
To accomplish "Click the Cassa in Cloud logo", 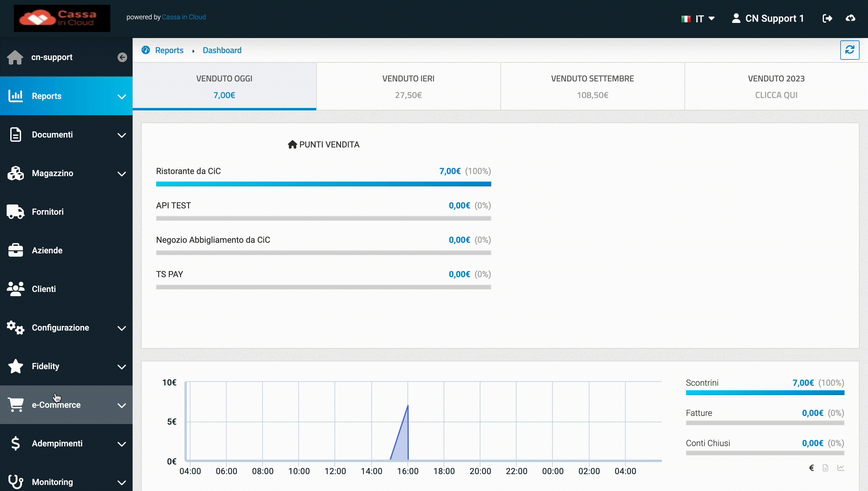I will point(62,18).
